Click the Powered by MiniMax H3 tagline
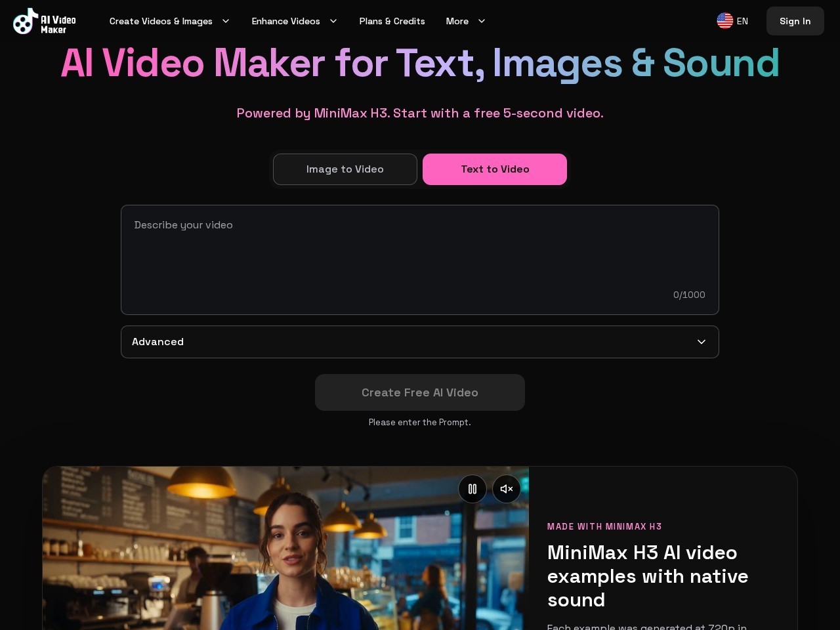 [x=420, y=113]
